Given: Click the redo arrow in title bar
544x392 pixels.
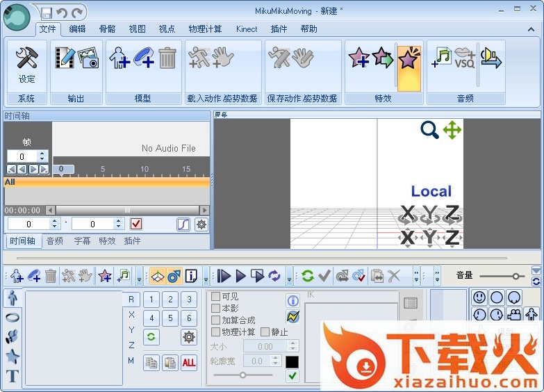Looking at the screenshot, I should 77,13.
